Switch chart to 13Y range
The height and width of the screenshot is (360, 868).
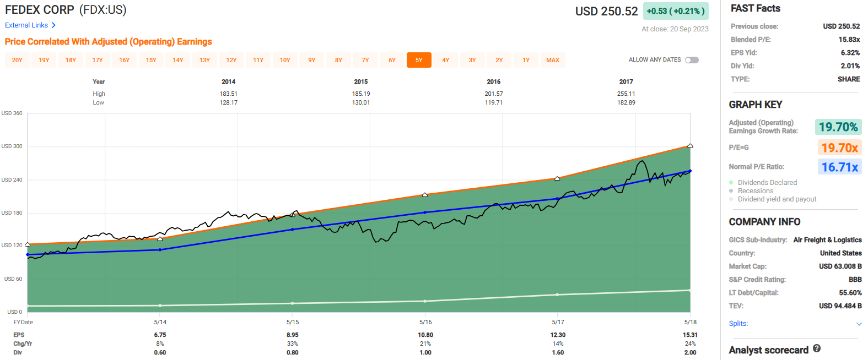click(x=204, y=60)
